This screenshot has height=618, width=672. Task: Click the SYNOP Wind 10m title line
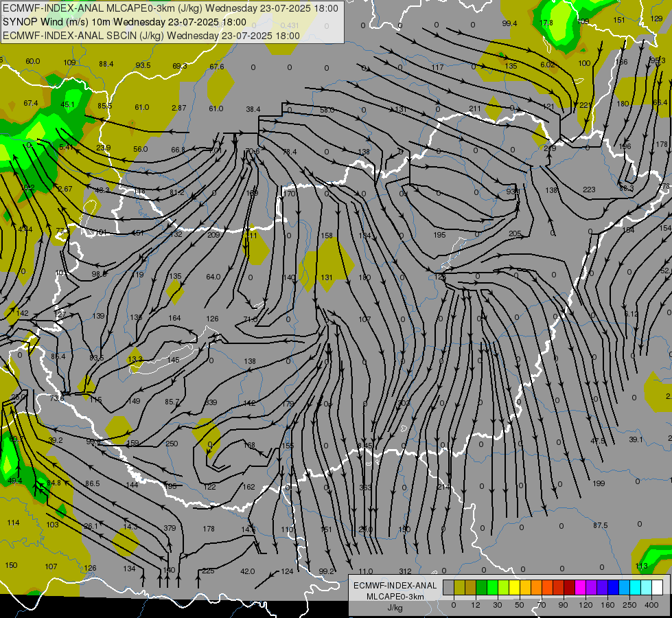(x=124, y=22)
